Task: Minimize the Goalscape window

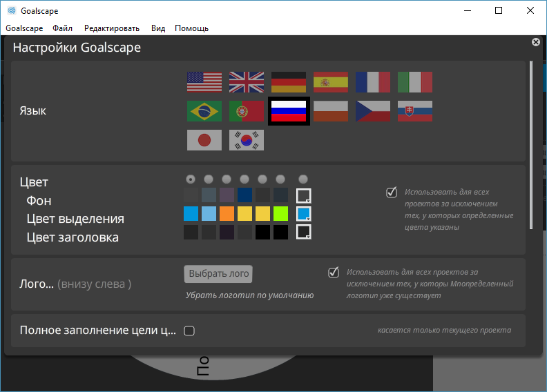Action: point(468,11)
